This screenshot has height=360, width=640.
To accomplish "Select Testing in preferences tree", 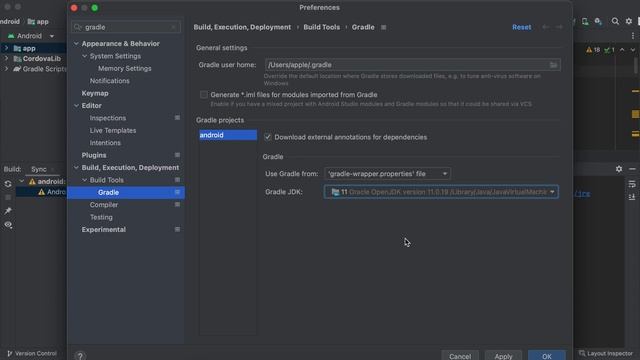I will coord(101,217).
